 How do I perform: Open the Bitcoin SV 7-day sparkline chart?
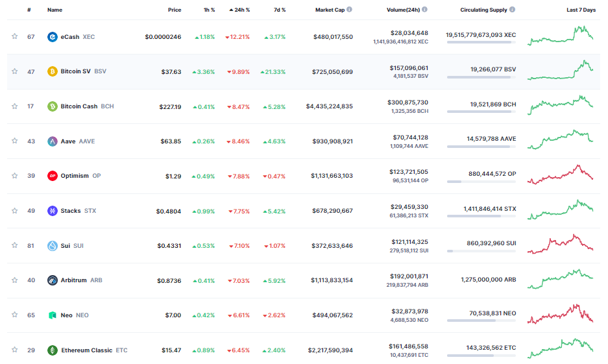(x=560, y=71)
